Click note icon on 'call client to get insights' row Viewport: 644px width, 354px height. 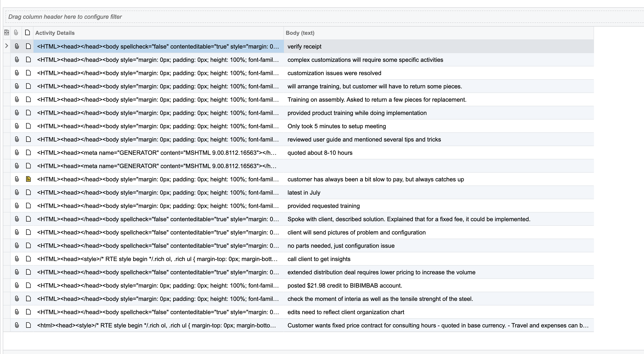28,259
